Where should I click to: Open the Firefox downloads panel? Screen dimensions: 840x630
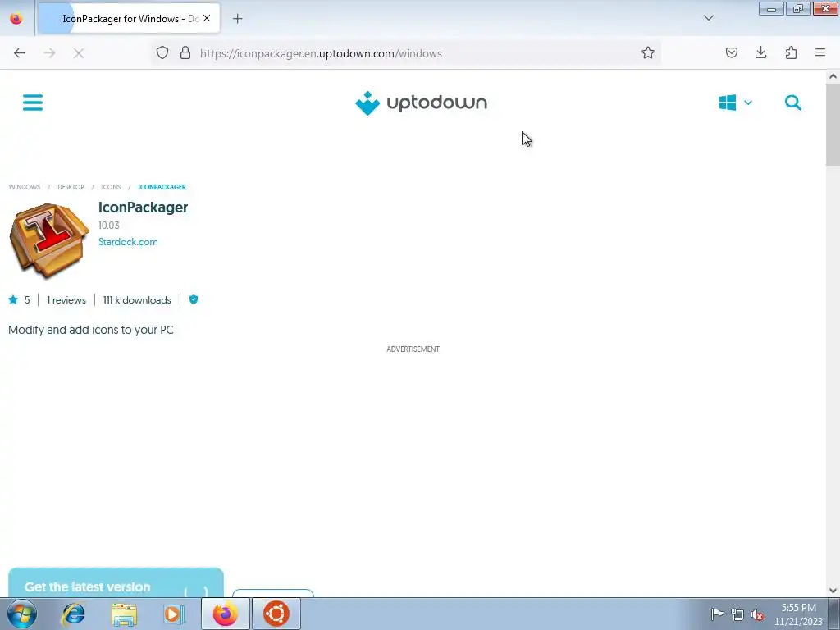[x=760, y=52]
